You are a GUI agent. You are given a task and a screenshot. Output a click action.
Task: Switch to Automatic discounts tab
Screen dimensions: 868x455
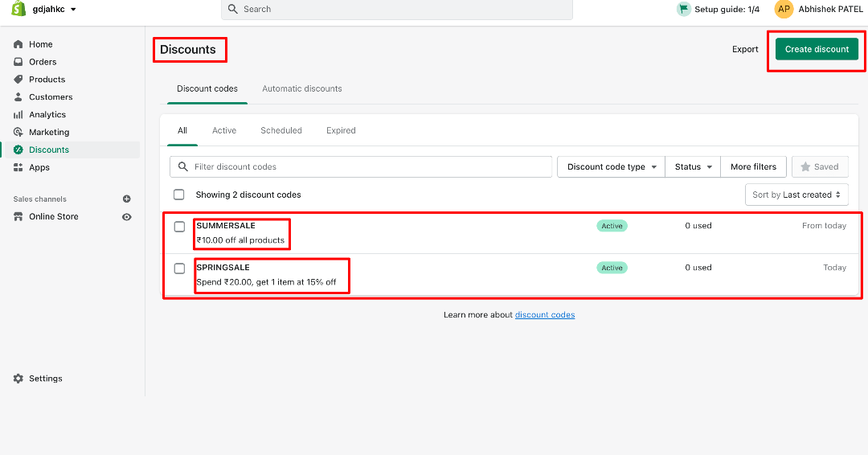pyautogui.click(x=301, y=88)
